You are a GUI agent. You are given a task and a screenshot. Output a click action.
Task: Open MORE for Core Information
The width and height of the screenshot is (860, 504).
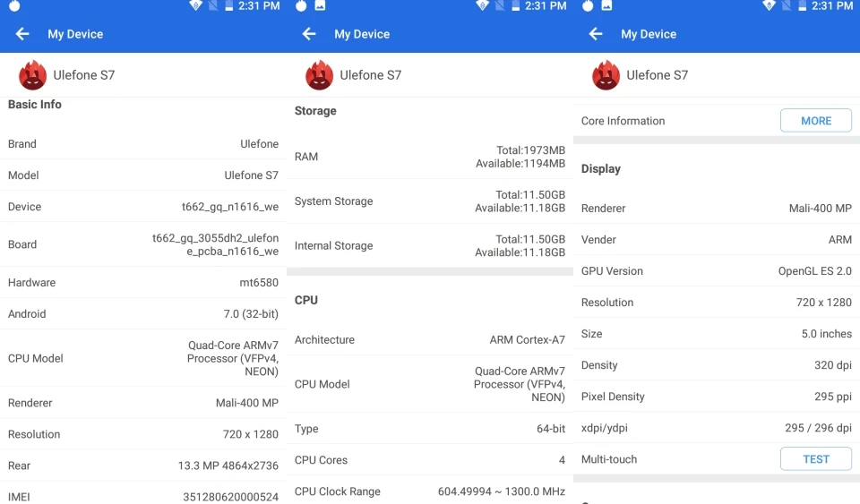point(816,121)
